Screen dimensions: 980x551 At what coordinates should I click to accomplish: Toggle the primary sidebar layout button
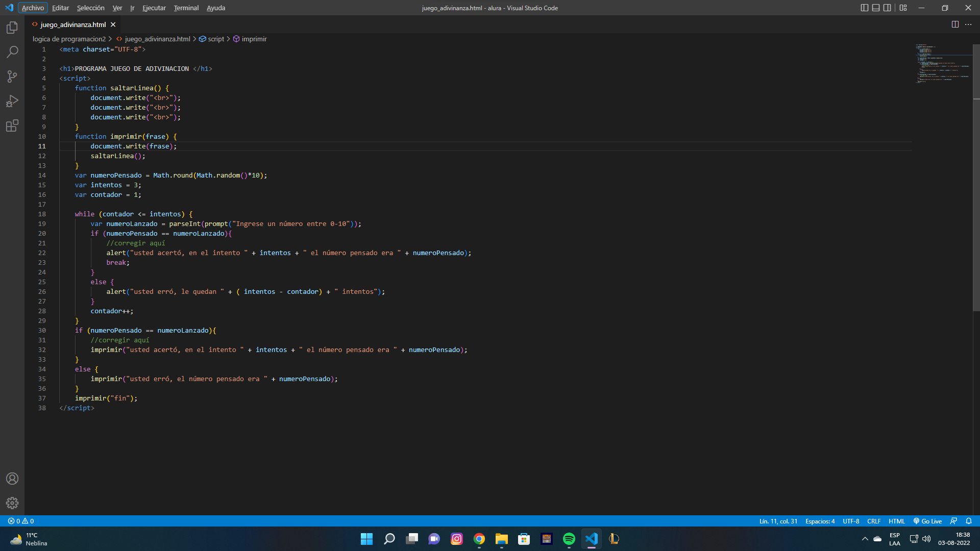[864, 8]
